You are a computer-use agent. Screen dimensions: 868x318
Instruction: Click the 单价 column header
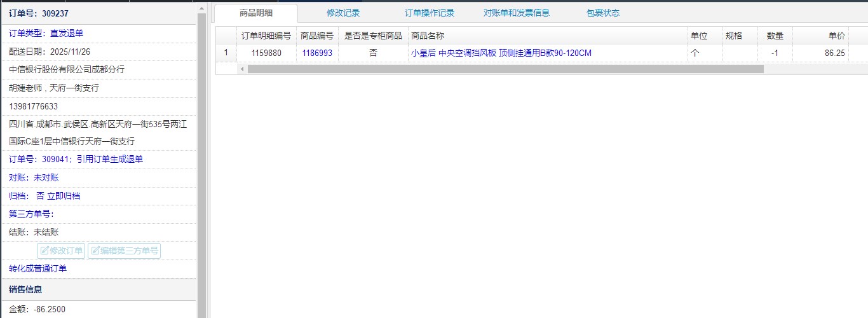tap(836, 36)
